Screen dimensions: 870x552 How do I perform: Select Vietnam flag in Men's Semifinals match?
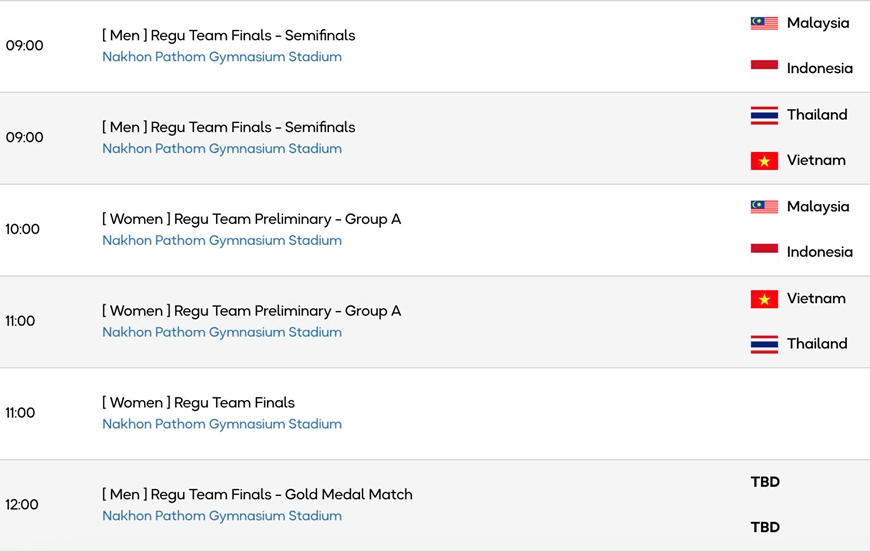[x=764, y=160]
